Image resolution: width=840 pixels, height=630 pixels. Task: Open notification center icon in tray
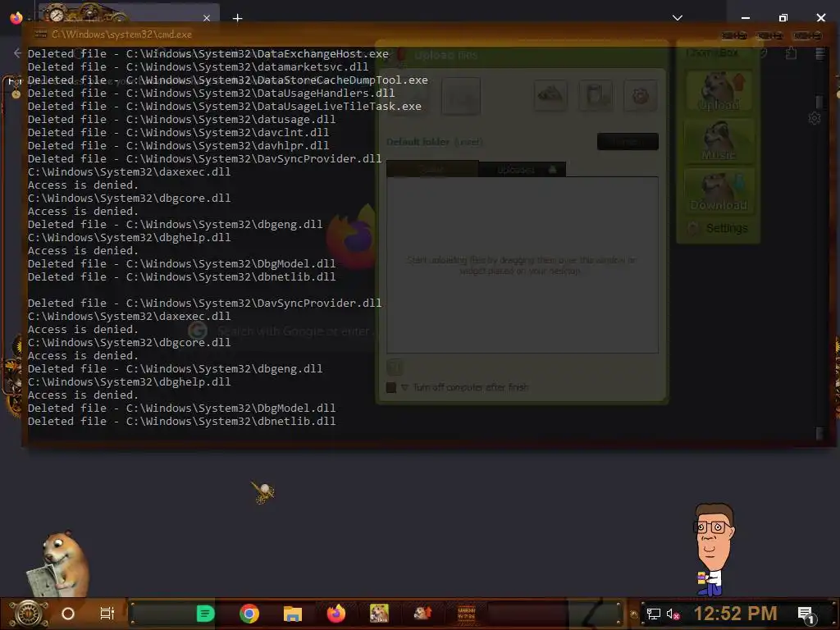tap(806, 614)
